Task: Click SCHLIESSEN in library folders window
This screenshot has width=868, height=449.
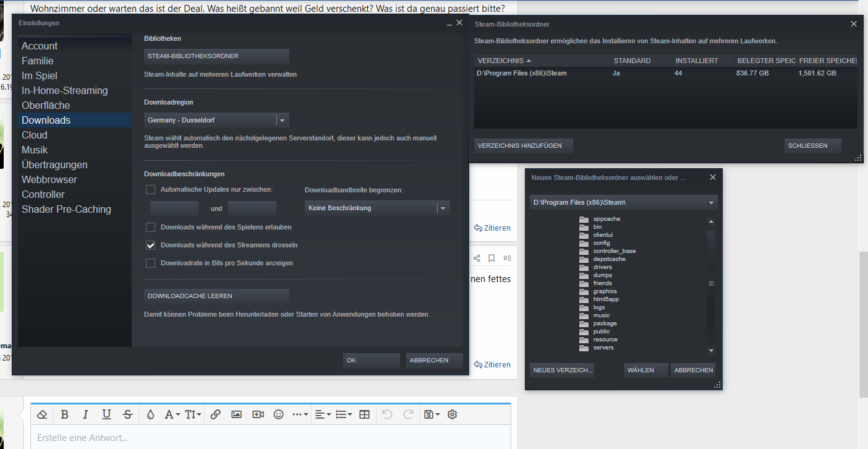Action: [x=813, y=146]
